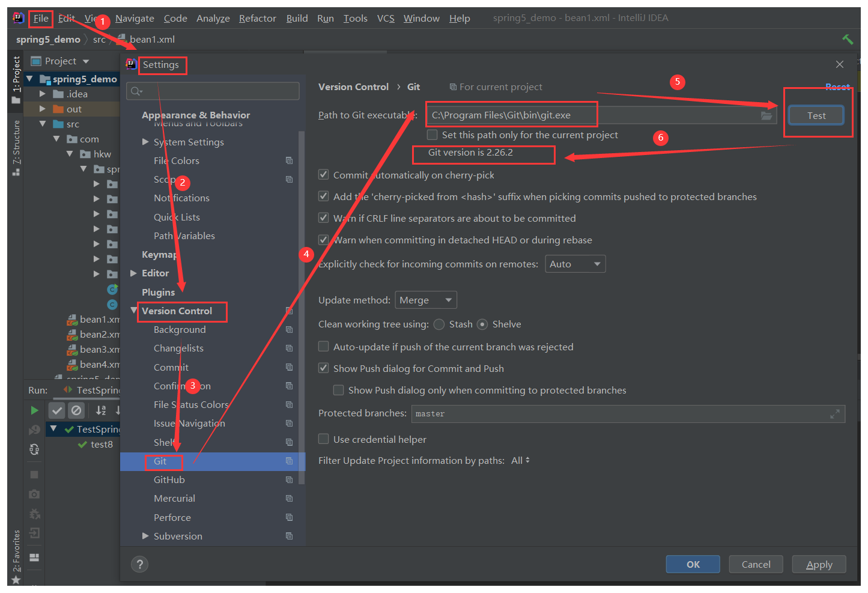Viewport: 868px width, 593px height.
Task: Click the search magnifier icon in settings search
Action: (x=136, y=91)
